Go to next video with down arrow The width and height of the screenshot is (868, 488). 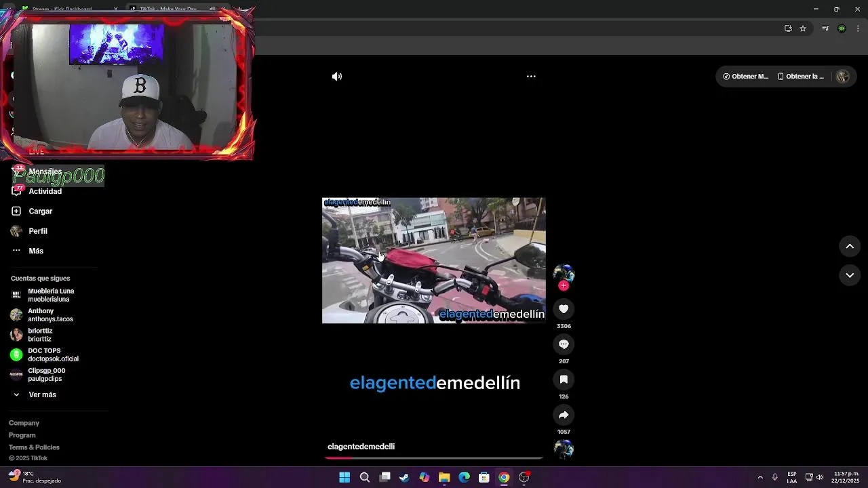(x=850, y=275)
